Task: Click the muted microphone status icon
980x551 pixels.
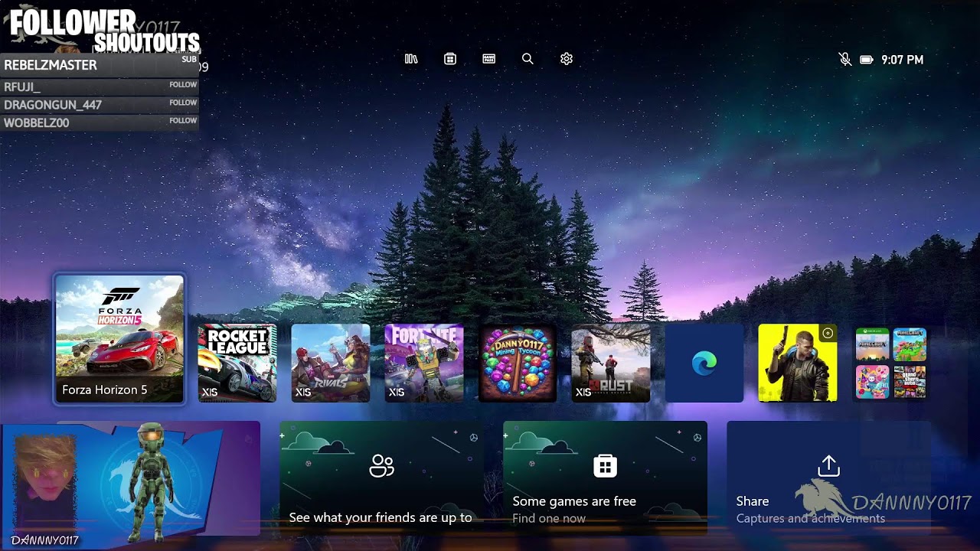Action: pos(845,59)
